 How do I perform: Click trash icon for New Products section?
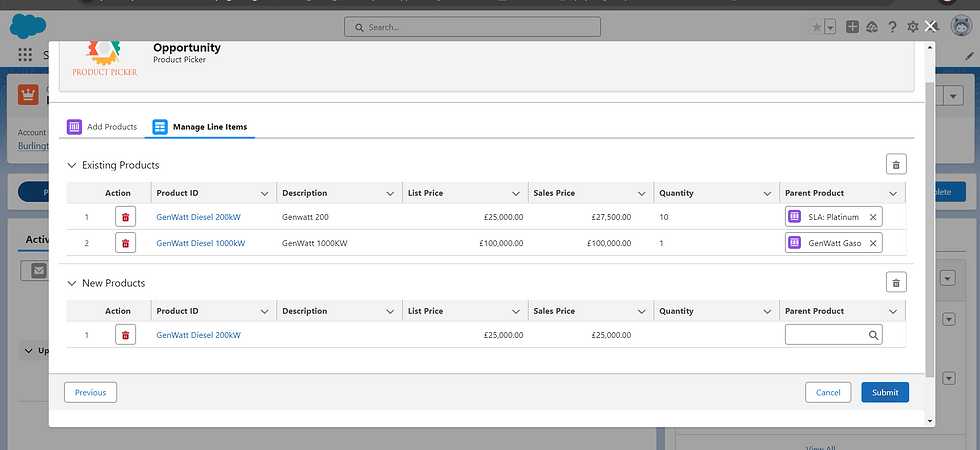(x=896, y=282)
